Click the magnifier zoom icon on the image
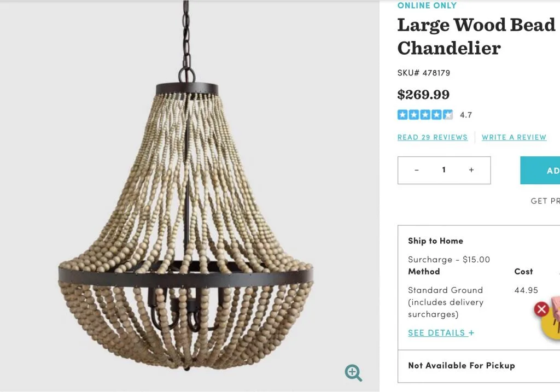 (353, 373)
